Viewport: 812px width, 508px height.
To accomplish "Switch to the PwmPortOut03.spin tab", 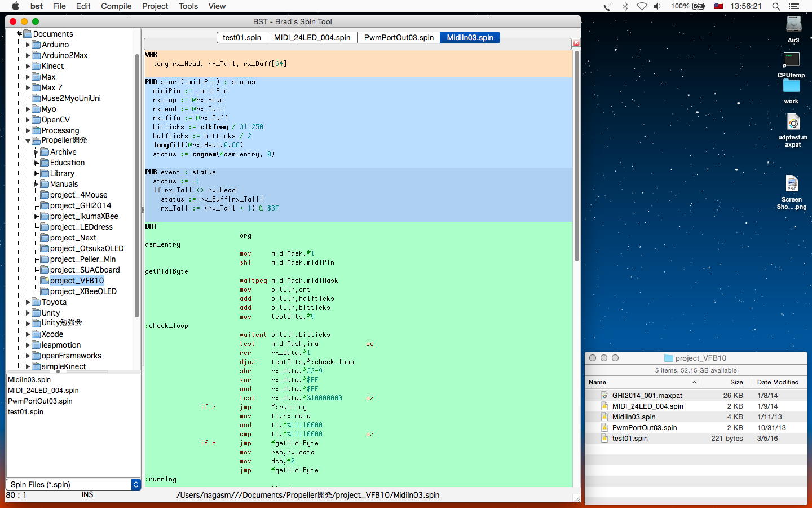I will point(399,37).
